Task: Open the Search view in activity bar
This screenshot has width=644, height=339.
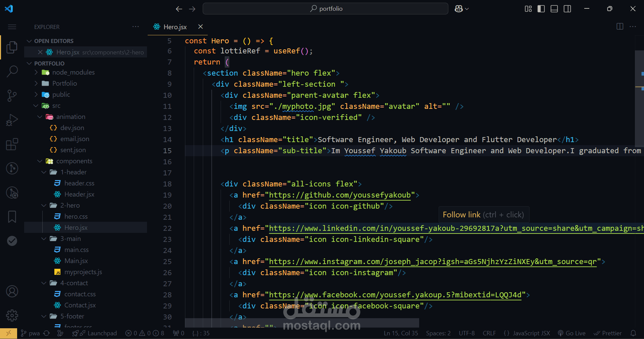Action: [12, 71]
